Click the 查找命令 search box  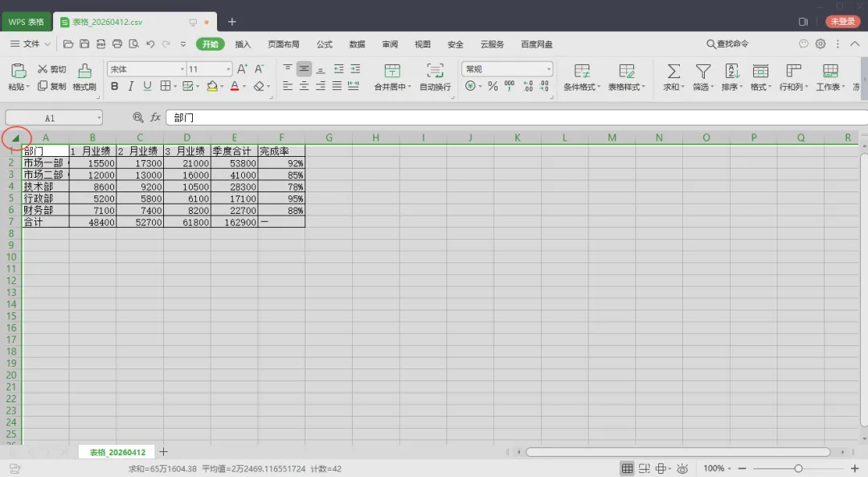pyautogui.click(x=728, y=43)
